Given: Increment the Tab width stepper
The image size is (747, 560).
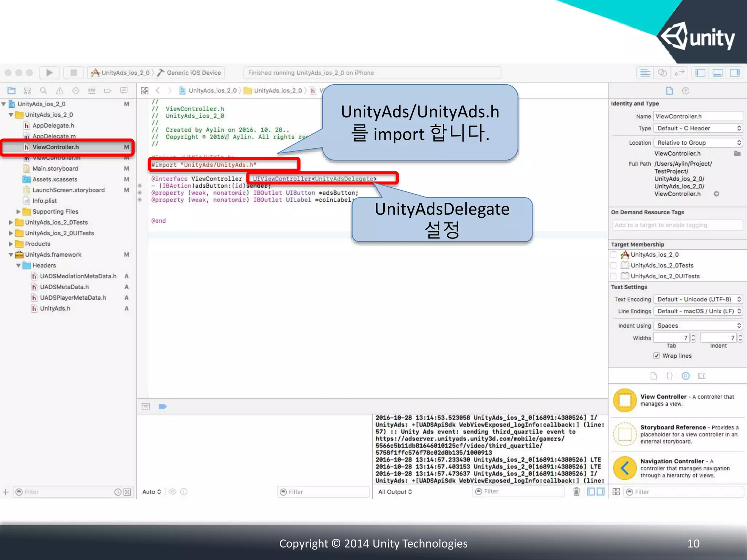Looking at the screenshot, I should coord(693,336).
